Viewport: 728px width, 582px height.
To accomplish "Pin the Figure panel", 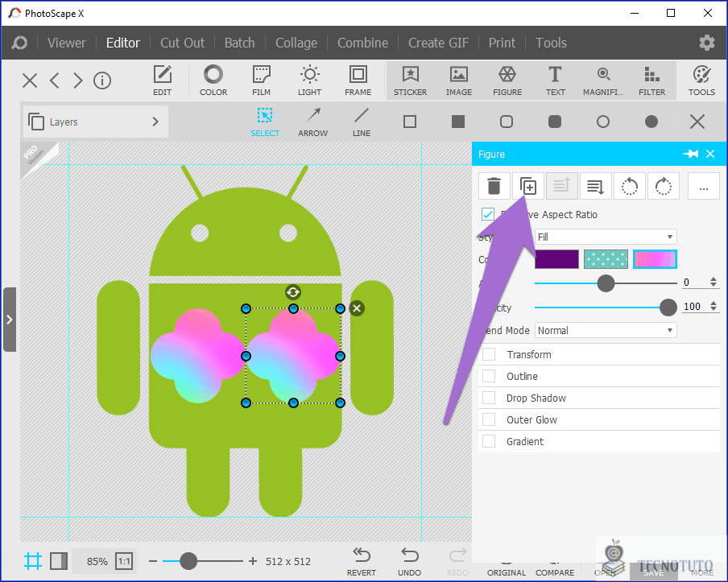I will (690, 154).
